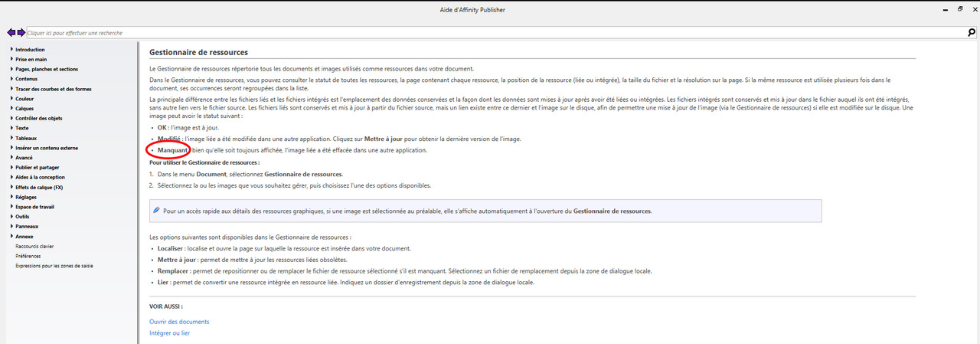The width and height of the screenshot is (980, 344).
Task: Expand the Introduction topic arrow
Action: (x=11, y=50)
